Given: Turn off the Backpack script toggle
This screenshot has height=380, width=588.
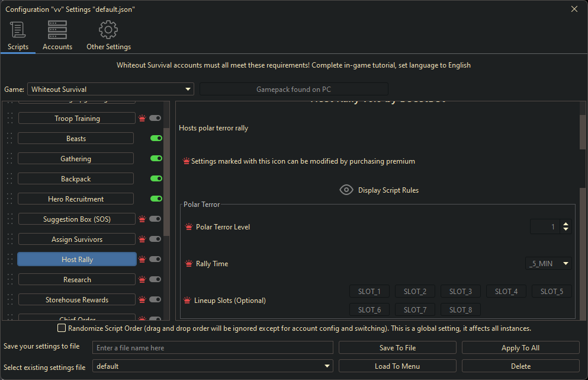Looking at the screenshot, I should pos(156,178).
